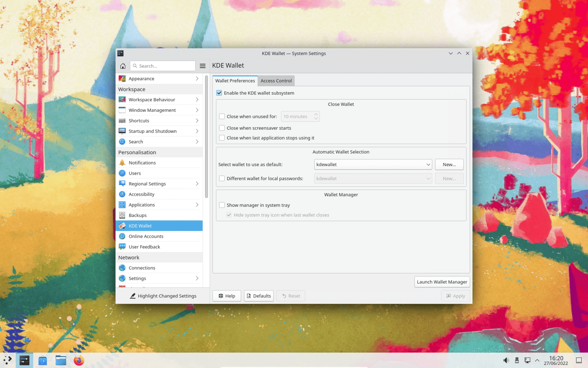Open the application launcher in taskbar
This screenshot has height=368, width=588.
pyautogui.click(x=8, y=360)
